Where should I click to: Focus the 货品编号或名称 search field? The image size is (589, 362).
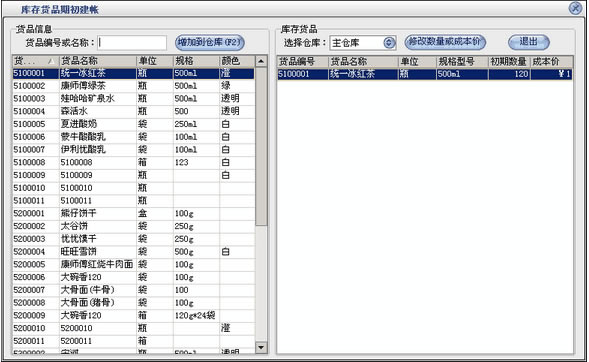[132, 43]
